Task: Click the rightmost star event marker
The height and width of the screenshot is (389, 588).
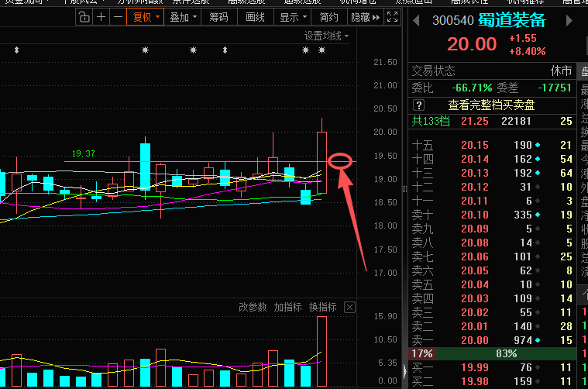Action: tap(322, 50)
